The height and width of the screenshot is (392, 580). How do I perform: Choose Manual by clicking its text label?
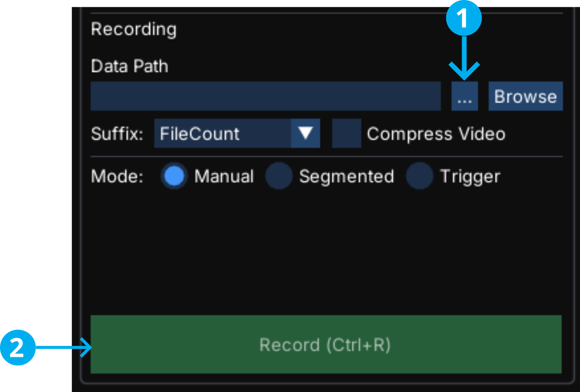(224, 176)
